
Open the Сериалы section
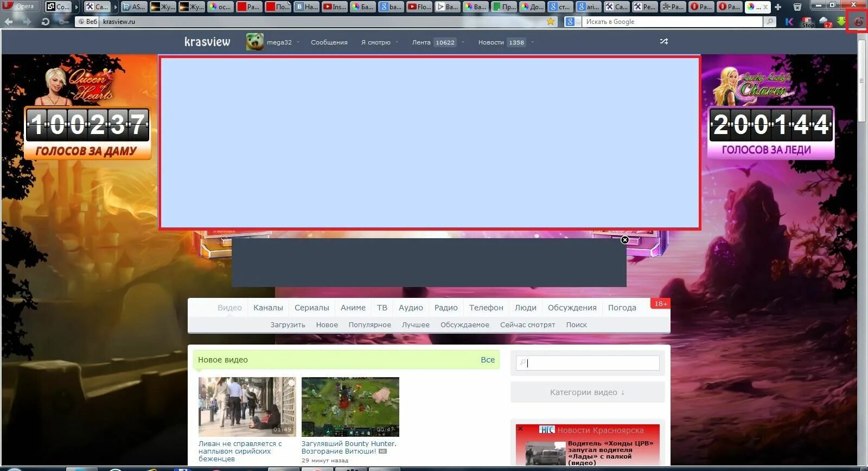(312, 308)
